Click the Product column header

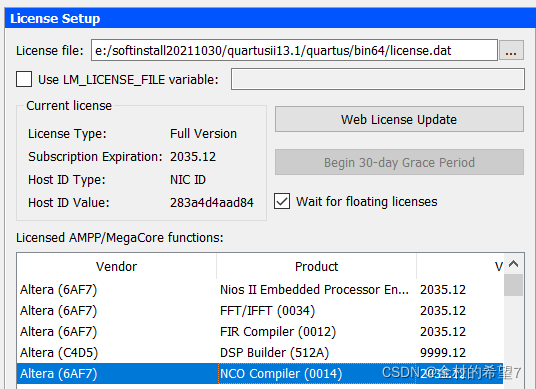pos(316,266)
